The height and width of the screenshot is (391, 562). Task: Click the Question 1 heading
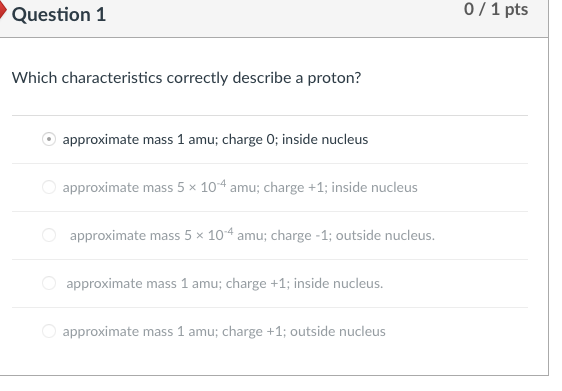59,15
